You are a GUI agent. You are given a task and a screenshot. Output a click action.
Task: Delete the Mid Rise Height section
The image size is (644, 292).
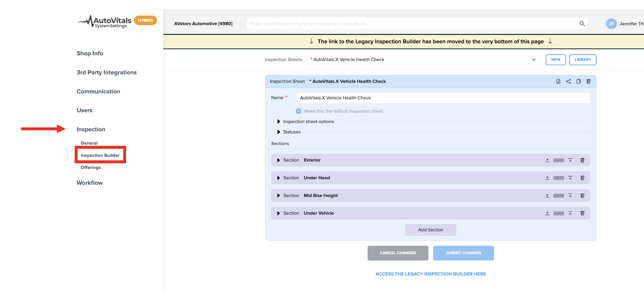pyautogui.click(x=582, y=196)
